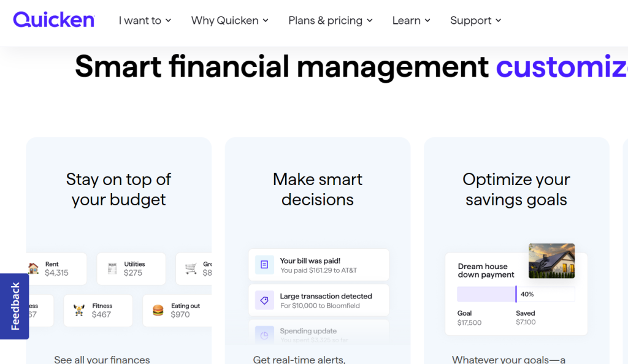Click the Quicken logo
Screen dimensions: 628x364
click(x=54, y=20)
